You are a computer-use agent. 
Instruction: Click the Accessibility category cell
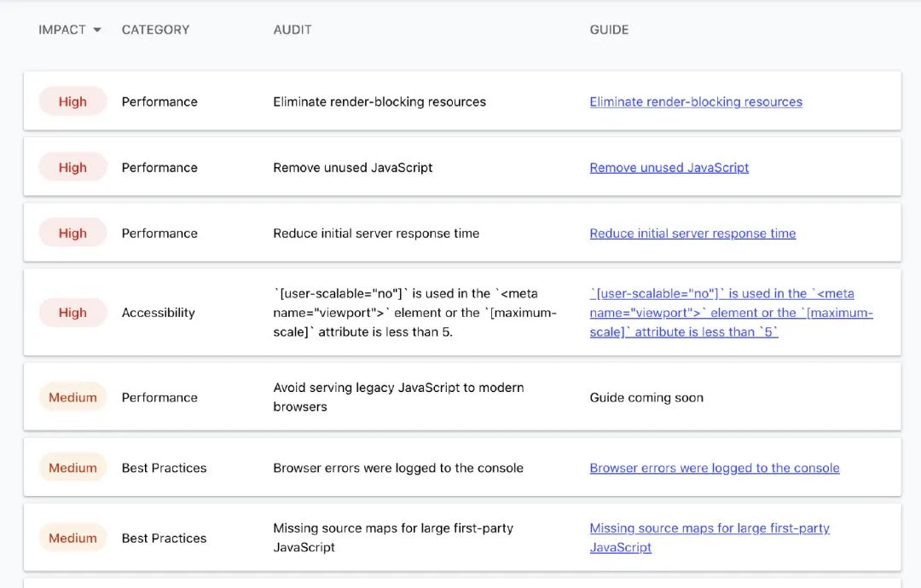[158, 313]
